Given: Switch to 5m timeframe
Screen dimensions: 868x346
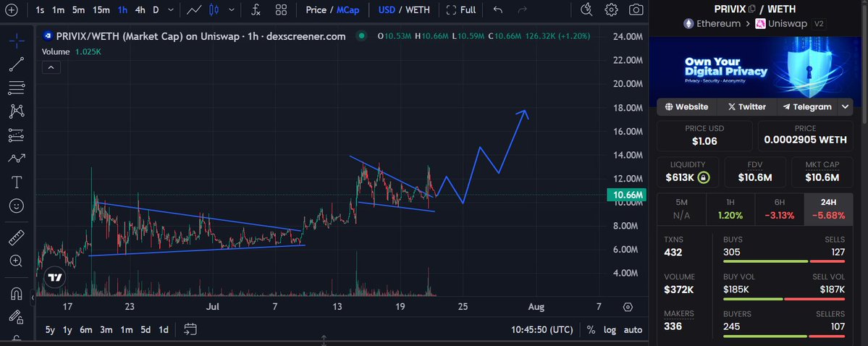Looking at the screenshot, I should click(x=79, y=10).
